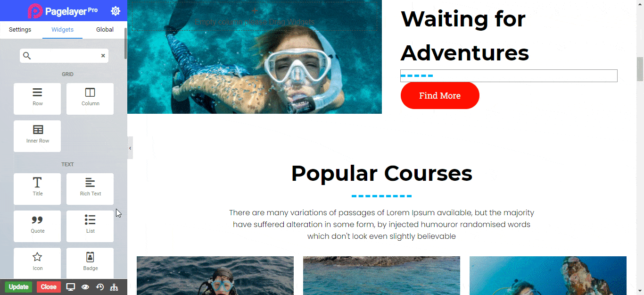
Task: Switch desktop device view mode
Action: tap(71, 287)
